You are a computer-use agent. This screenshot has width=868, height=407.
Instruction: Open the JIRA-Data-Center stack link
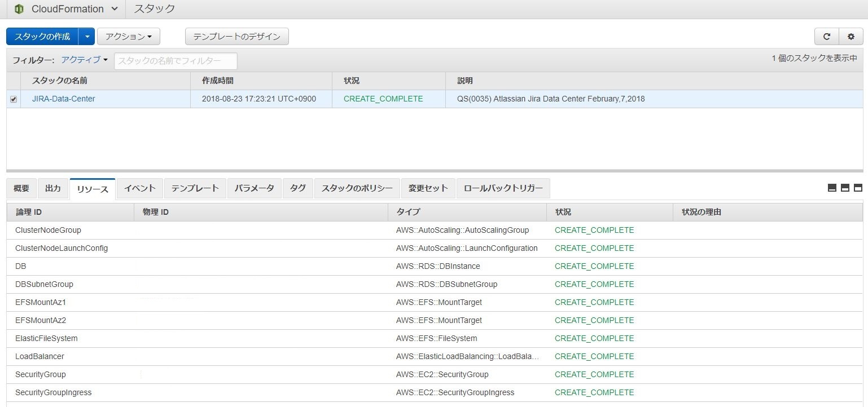63,99
